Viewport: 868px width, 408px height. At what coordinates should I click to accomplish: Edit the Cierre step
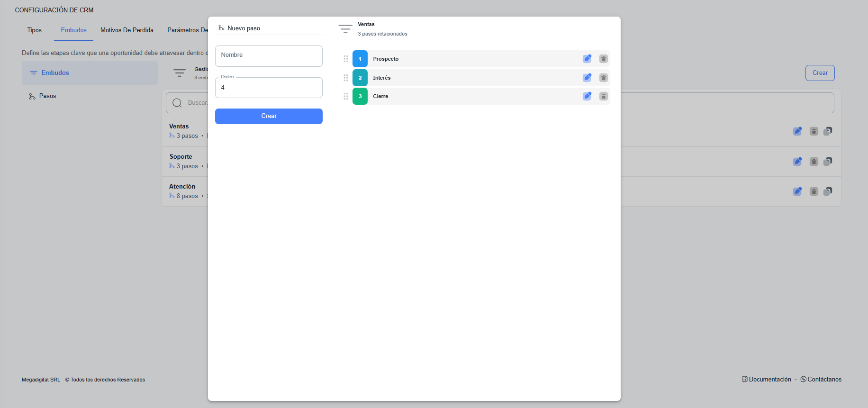tap(587, 96)
